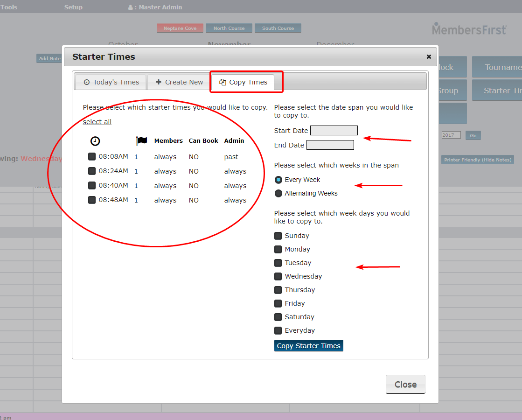
Task: Click the clock icon on Today's Times tab
Action: pos(87,82)
